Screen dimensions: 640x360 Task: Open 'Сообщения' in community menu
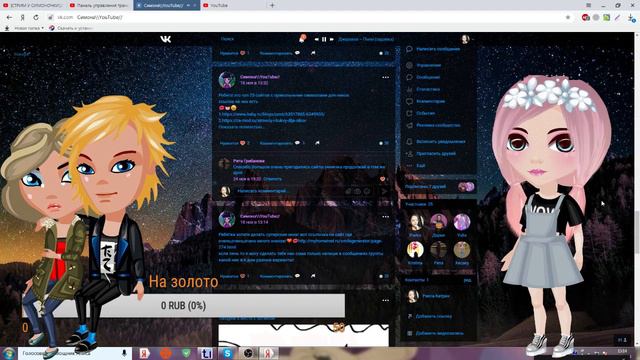(428, 77)
